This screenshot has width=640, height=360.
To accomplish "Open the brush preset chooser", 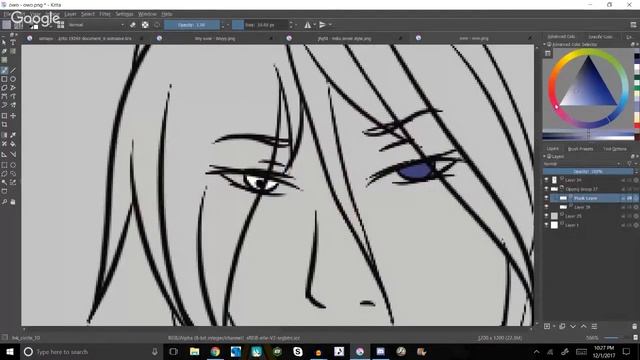I will click(x=60, y=25).
